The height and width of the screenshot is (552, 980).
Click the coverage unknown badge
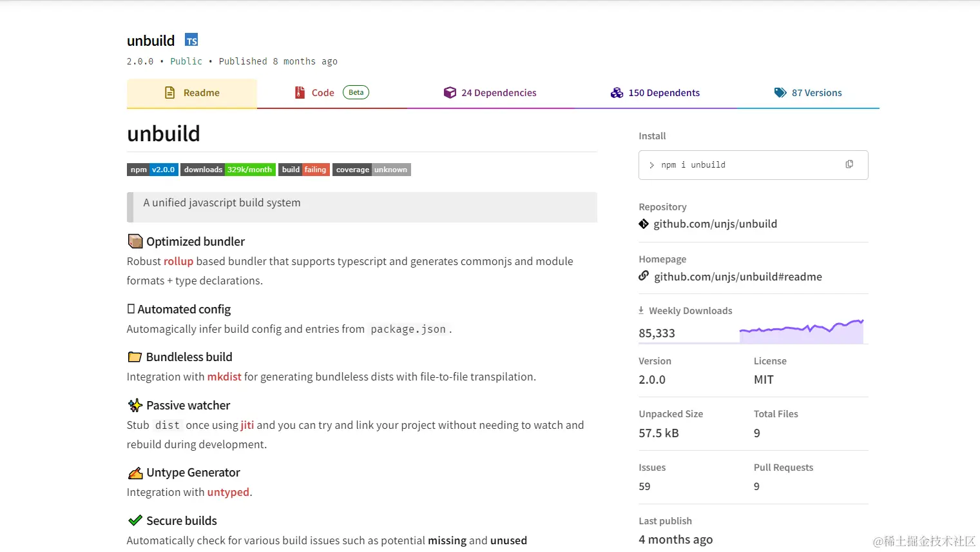click(x=371, y=170)
